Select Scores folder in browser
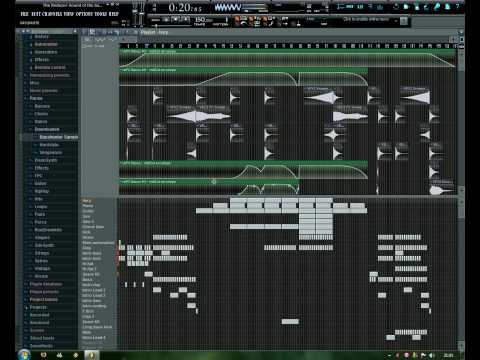 37,330
